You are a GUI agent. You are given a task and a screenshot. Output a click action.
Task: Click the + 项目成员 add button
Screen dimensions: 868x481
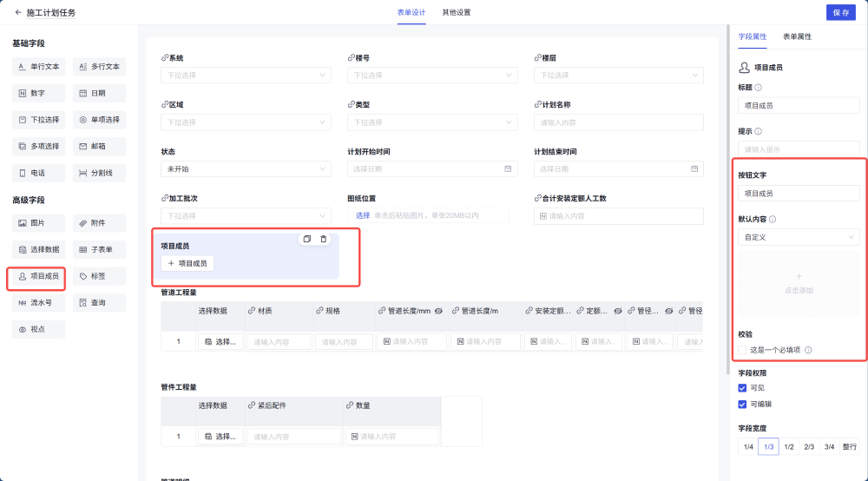tap(187, 263)
